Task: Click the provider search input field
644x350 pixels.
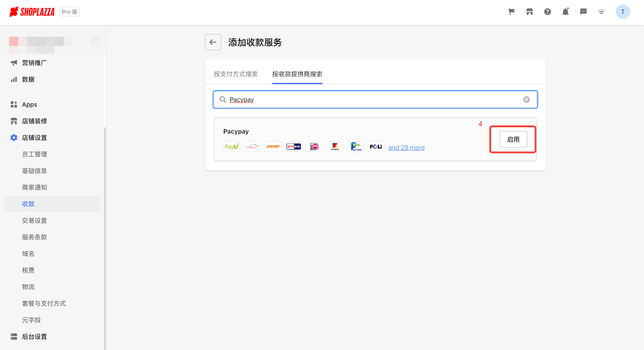Action: tap(375, 99)
